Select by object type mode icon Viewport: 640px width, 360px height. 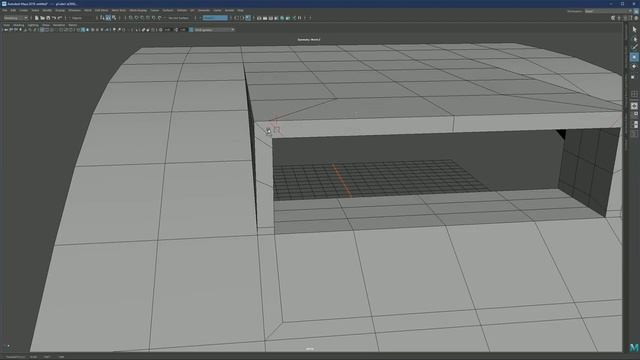coord(108,18)
